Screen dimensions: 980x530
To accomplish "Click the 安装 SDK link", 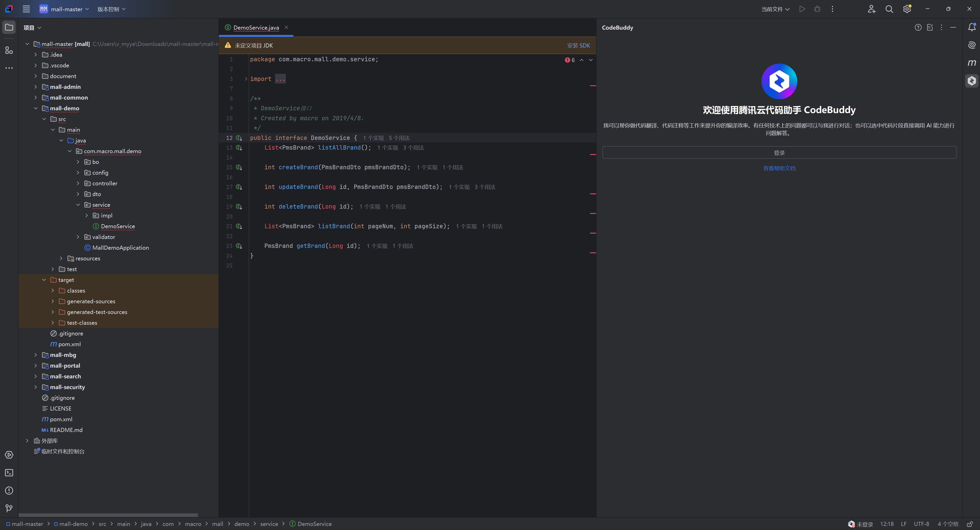I will coord(578,45).
